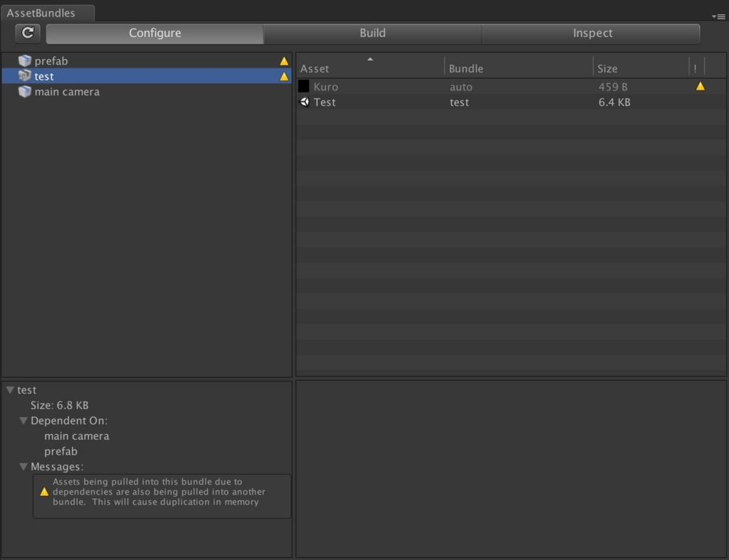This screenshot has width=729, height=560.
Task: Click the warning triangle next to test bundle
Action: [x=283, y=76]
